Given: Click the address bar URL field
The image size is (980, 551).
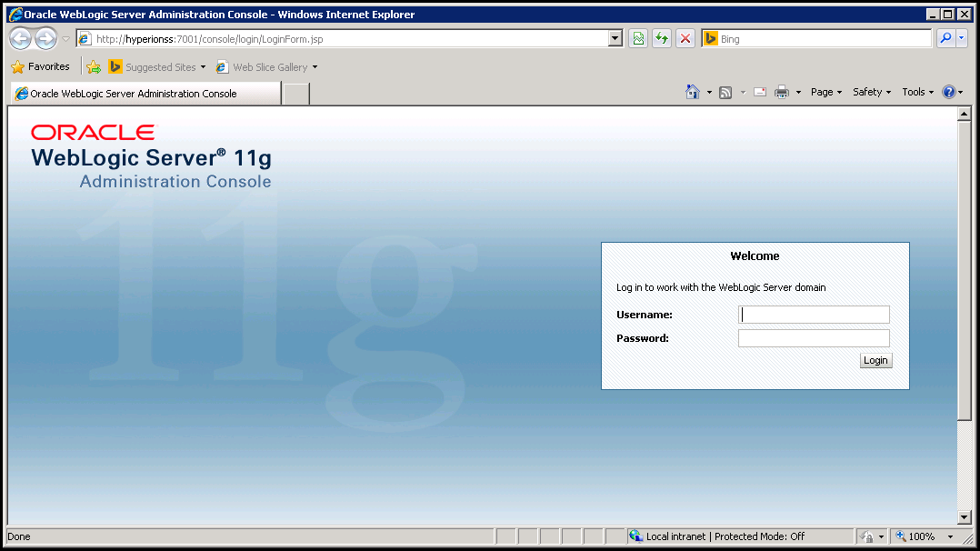Looking at the screenshot, I should (x=342, y=39).
